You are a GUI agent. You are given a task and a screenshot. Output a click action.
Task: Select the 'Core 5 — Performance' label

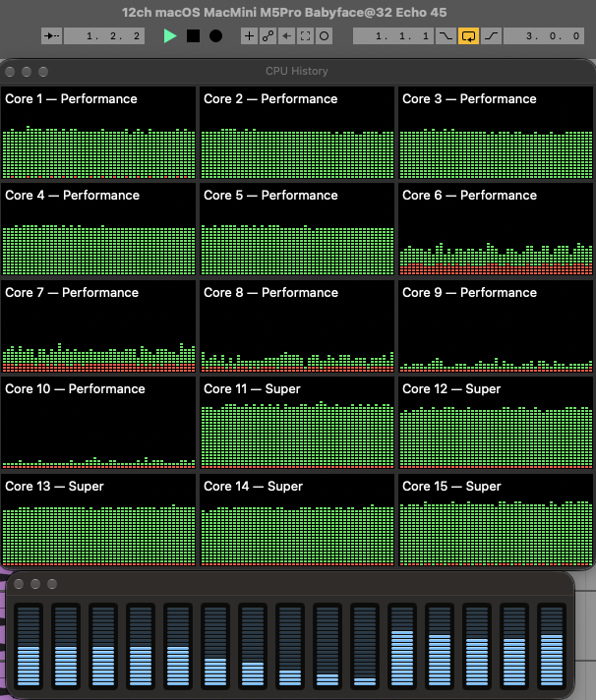point(270,195)
